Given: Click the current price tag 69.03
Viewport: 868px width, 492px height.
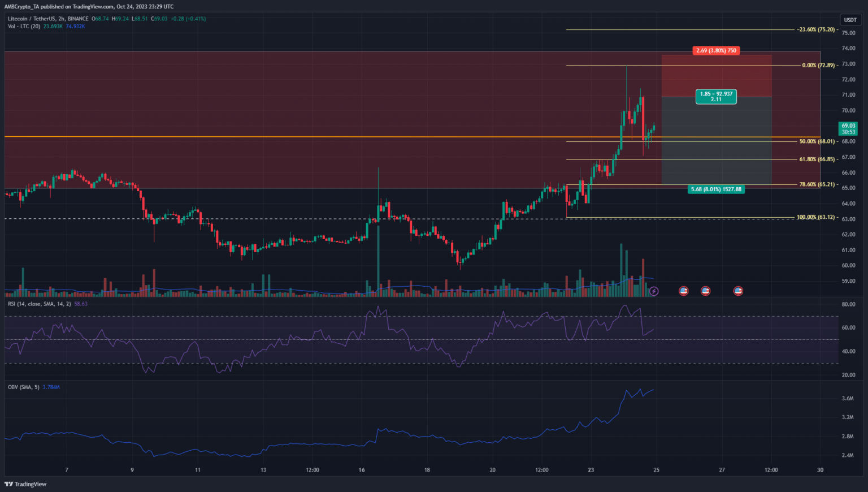Looking at the screenshot, I should [848, 128].
